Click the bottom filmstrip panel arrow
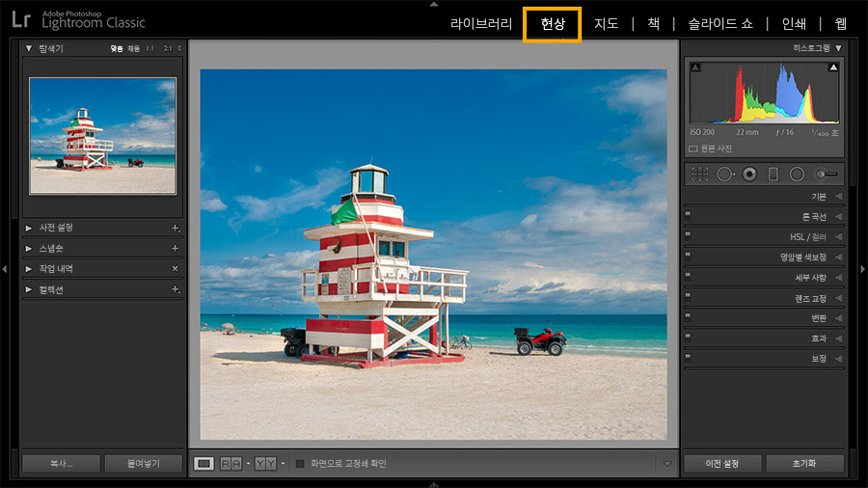The height and width of the screenshot is (488, 868). [434, 484]
